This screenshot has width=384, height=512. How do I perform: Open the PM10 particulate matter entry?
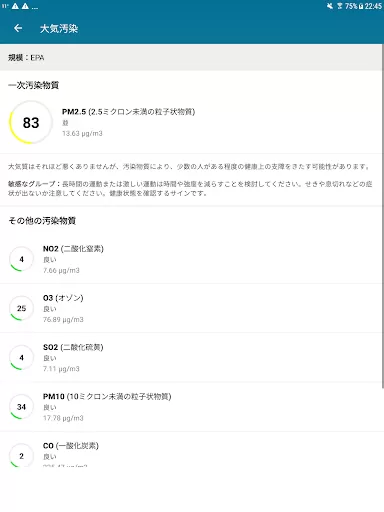pyautogui.click(x=191, y=407)
